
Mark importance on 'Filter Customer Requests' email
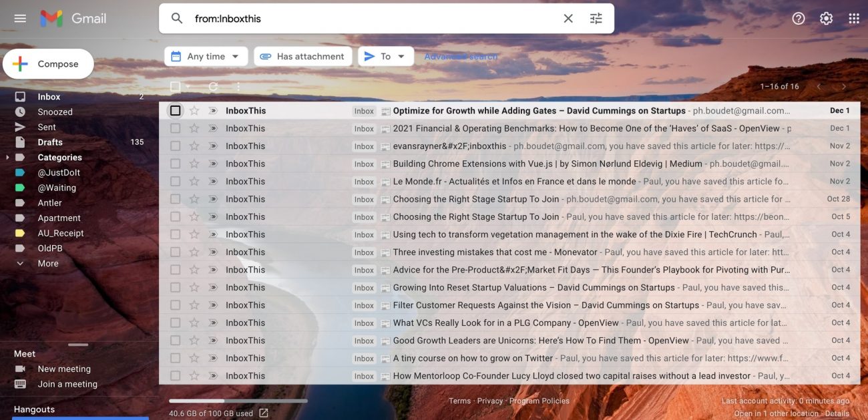pos(213,305)
